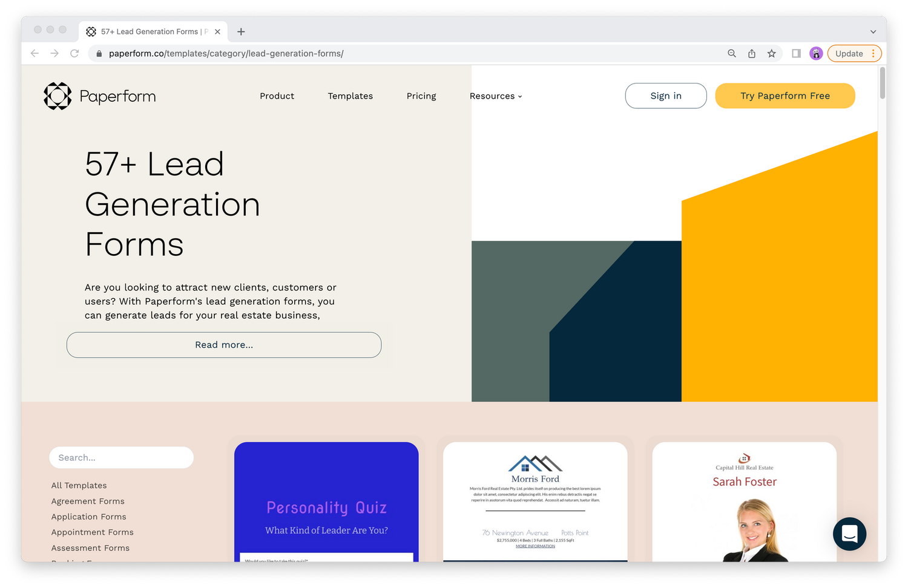Click the template Search field
The width and height of the screenshot is (908, 588).
[x=121, y=458]
